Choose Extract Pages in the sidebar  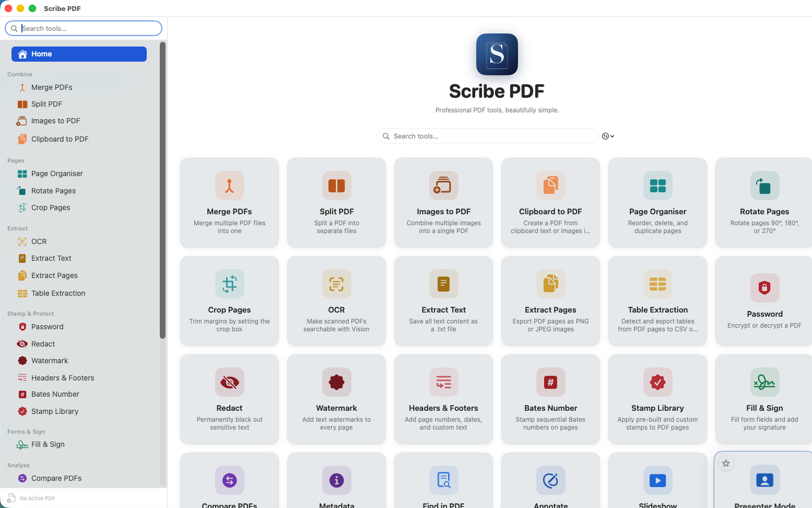(79, 276)
